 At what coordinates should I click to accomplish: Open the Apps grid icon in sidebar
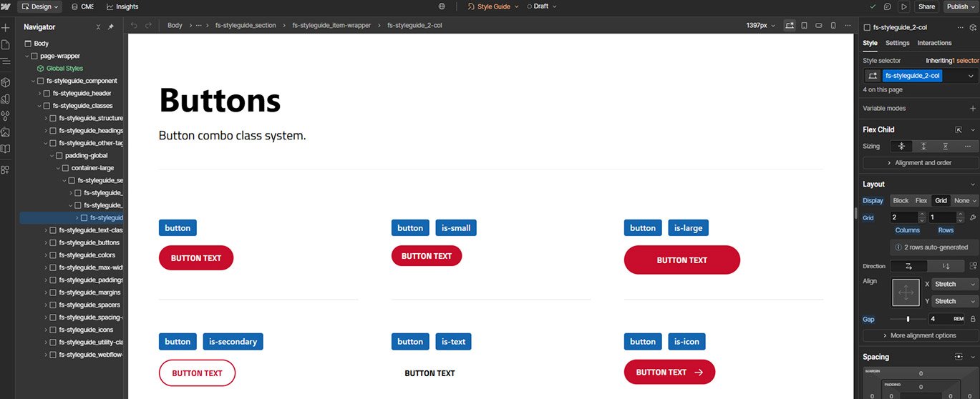(x=6, y=169)
